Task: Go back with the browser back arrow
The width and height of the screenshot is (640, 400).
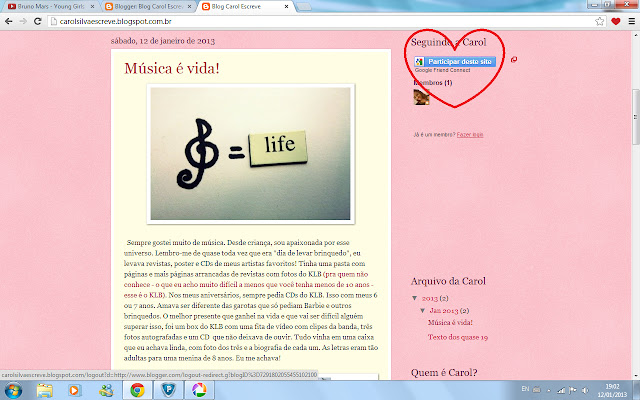Action: (x=9, y=21)
